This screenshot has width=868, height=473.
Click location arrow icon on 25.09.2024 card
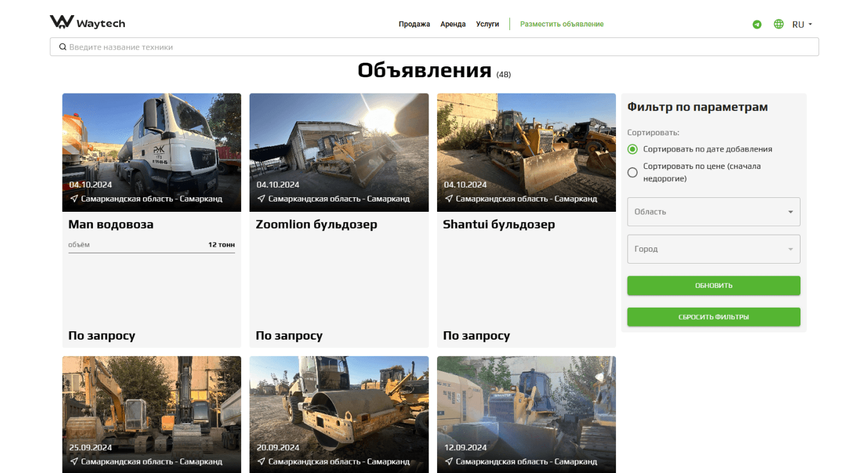[x=74, y=462]
